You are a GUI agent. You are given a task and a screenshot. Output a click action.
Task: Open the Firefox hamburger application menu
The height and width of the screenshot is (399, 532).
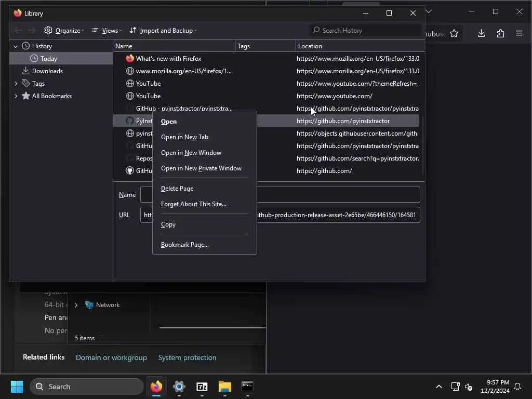519,33
